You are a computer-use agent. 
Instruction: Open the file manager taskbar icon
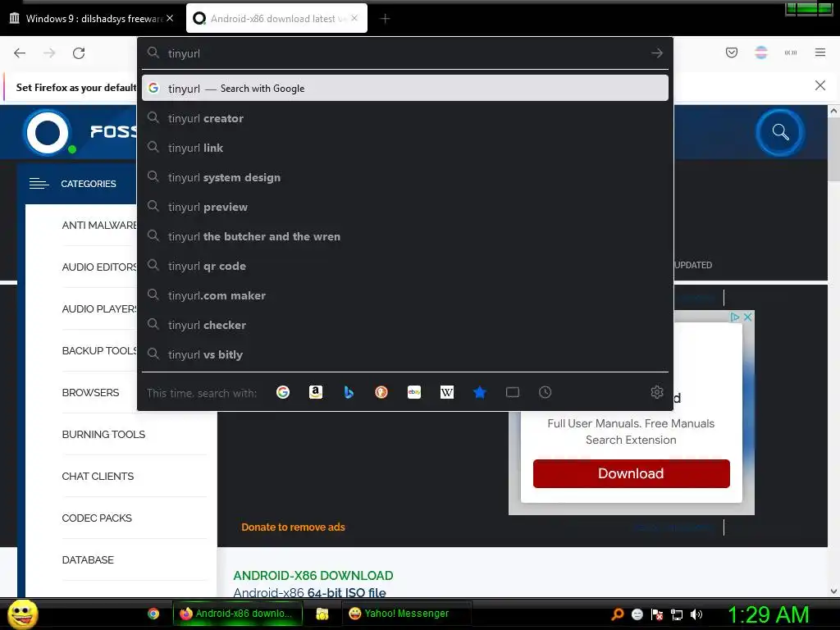coord(322,614)
